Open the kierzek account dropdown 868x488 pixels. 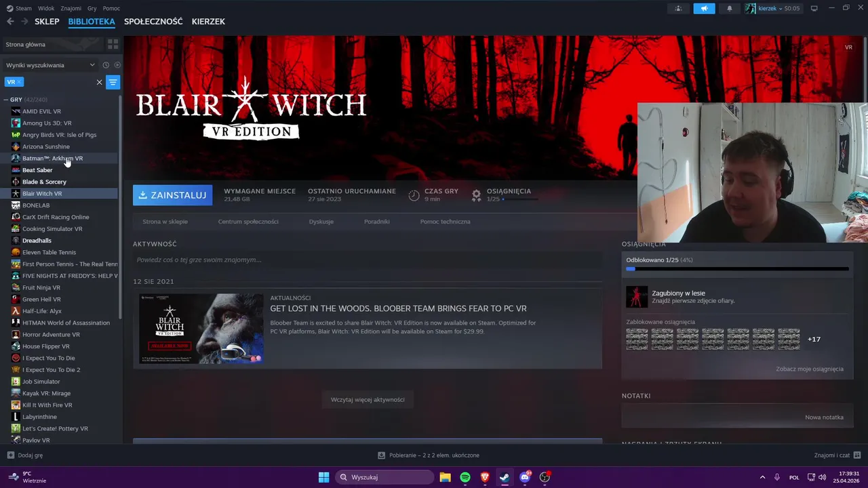[772, 8]
